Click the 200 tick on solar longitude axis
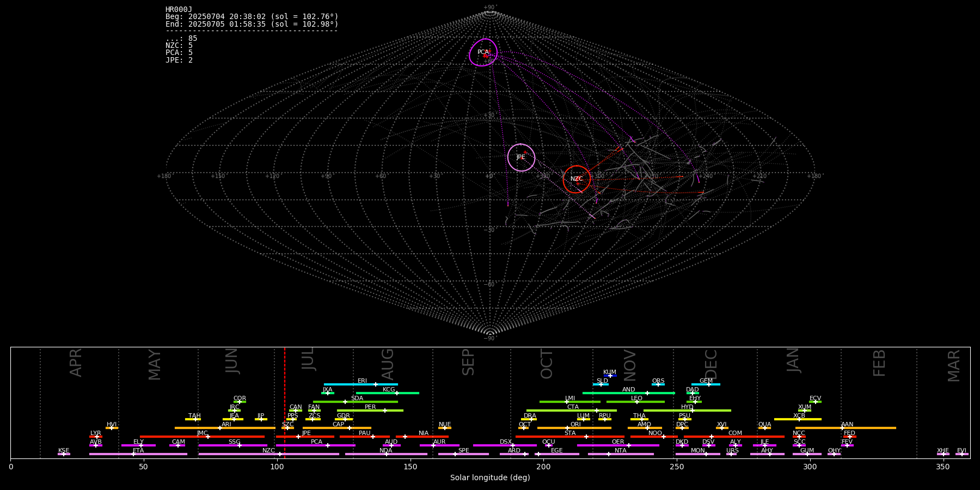 coord(543,467)
